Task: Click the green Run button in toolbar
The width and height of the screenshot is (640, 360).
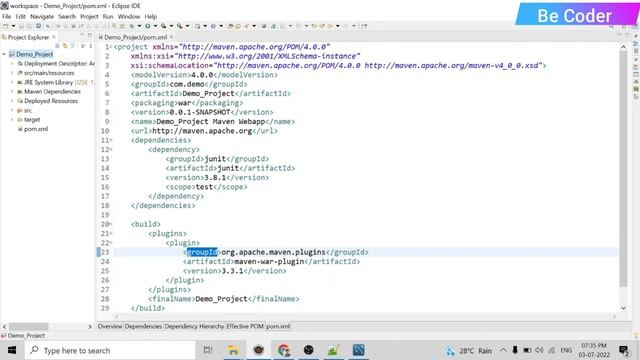Action: tap(147, 26)
